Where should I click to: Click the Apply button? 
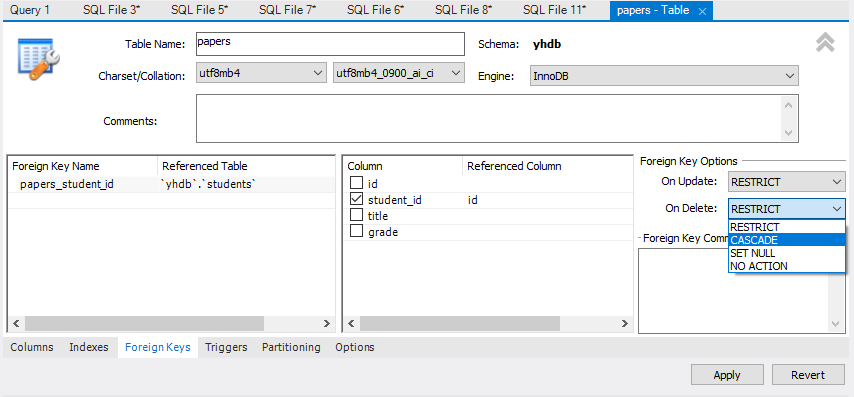pos(727,375)
